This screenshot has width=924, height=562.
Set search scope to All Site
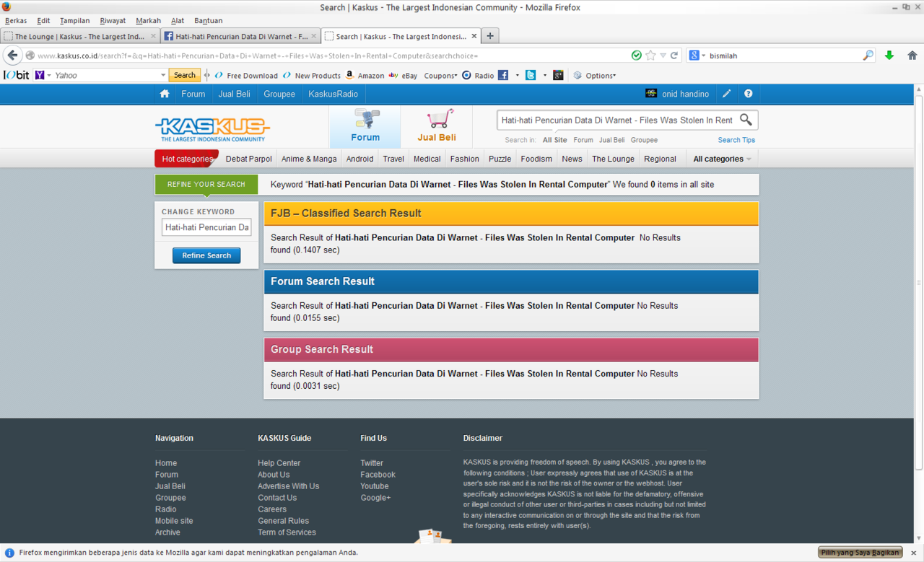click(x=555, y=140)
